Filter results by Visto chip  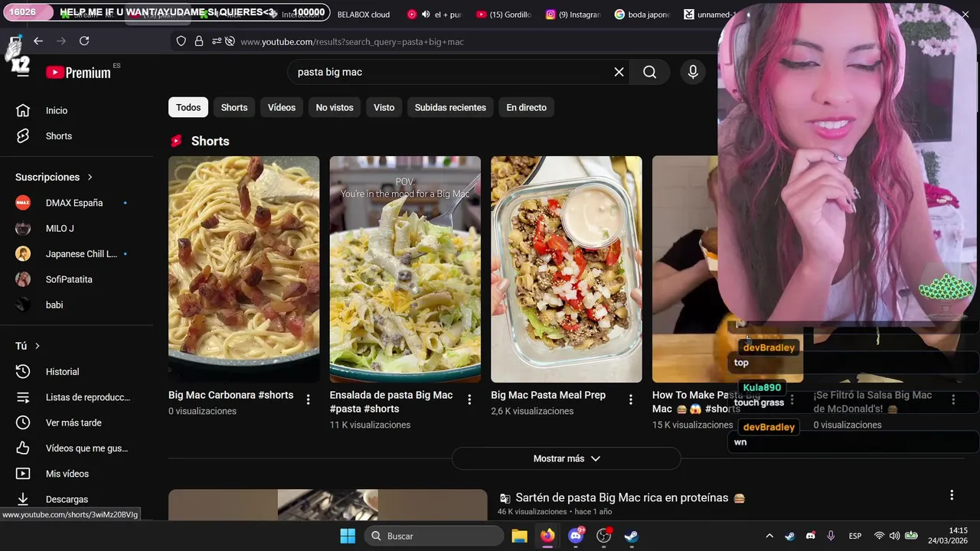pos(384,107)
